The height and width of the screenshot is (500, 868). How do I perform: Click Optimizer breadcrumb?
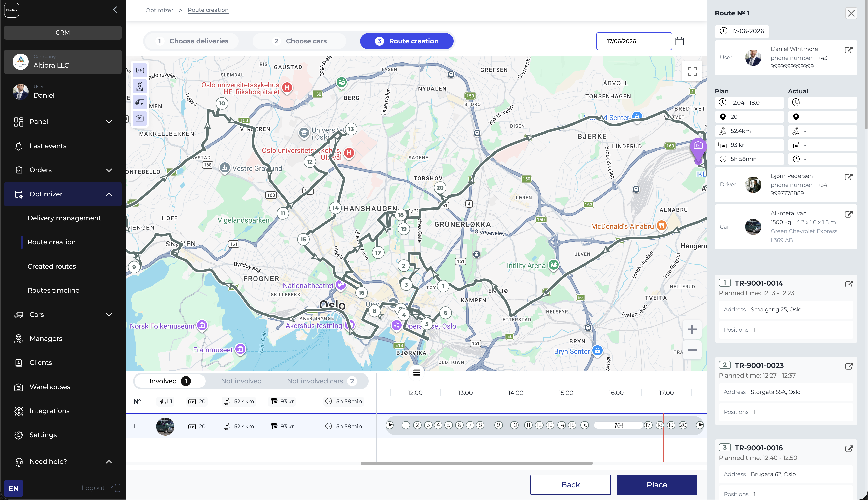(159, 10)
